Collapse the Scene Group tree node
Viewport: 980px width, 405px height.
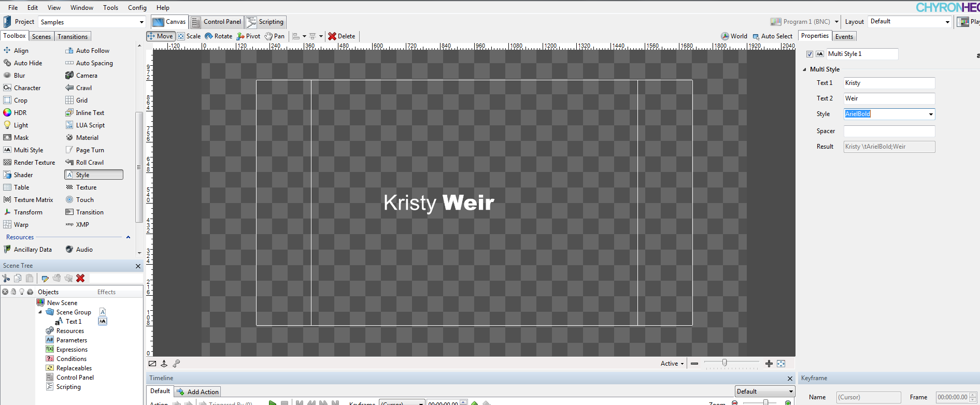(40, 312)
